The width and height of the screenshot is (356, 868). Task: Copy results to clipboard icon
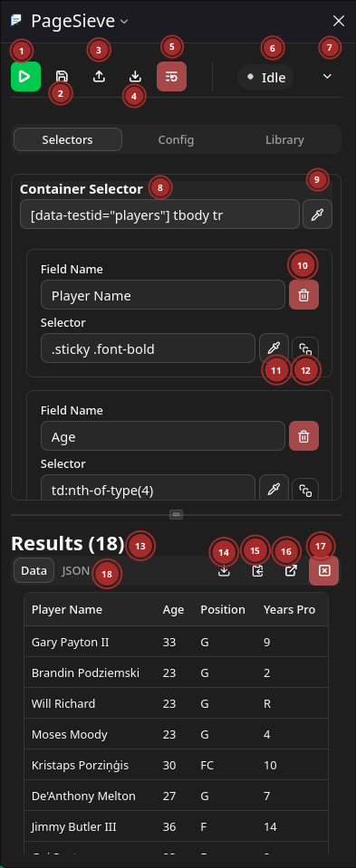tap(257, 571)
